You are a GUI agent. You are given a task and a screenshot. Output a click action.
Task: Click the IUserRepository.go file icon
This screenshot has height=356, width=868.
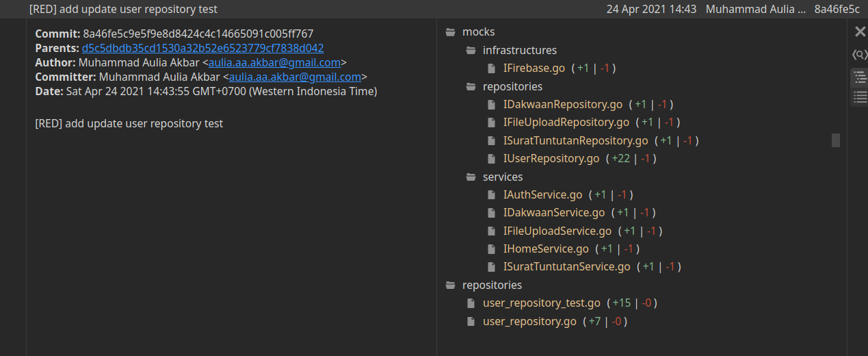point(491,159)
